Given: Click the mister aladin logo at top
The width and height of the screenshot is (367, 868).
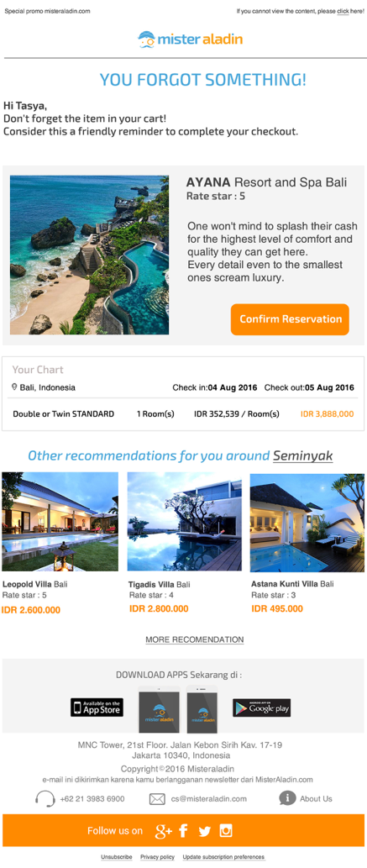Looking at the screenshot, I should point(190,39).
